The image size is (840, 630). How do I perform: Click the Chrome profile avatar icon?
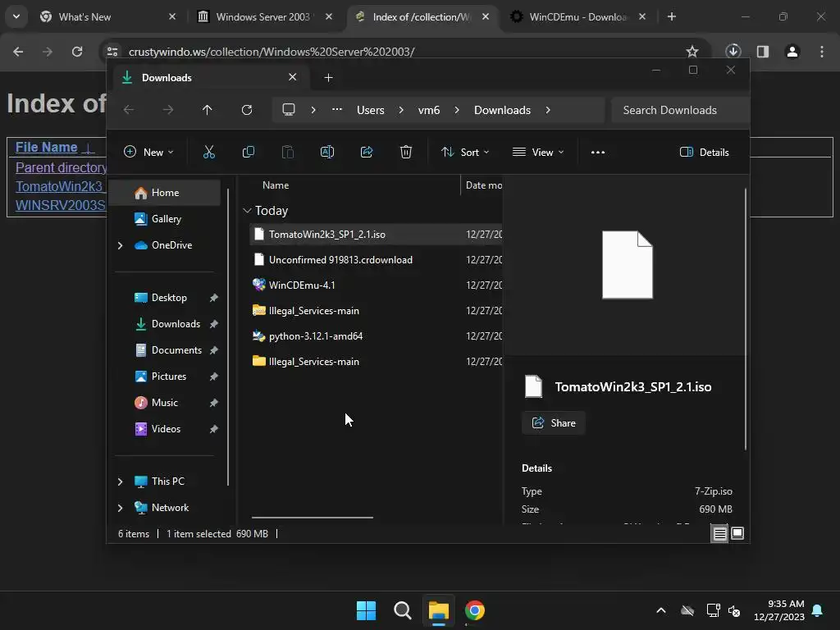pyautogui.click(x=792, y=52)
